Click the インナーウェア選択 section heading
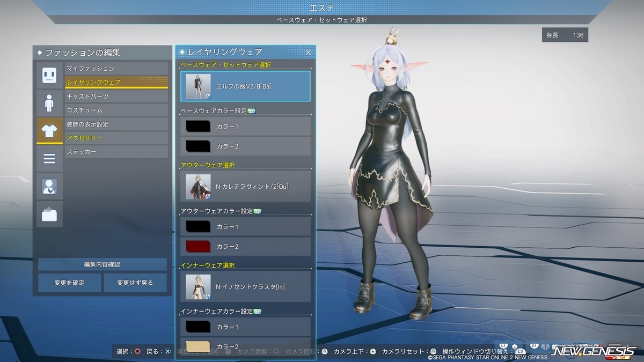The image size is (644, 362). coord(208,265)
